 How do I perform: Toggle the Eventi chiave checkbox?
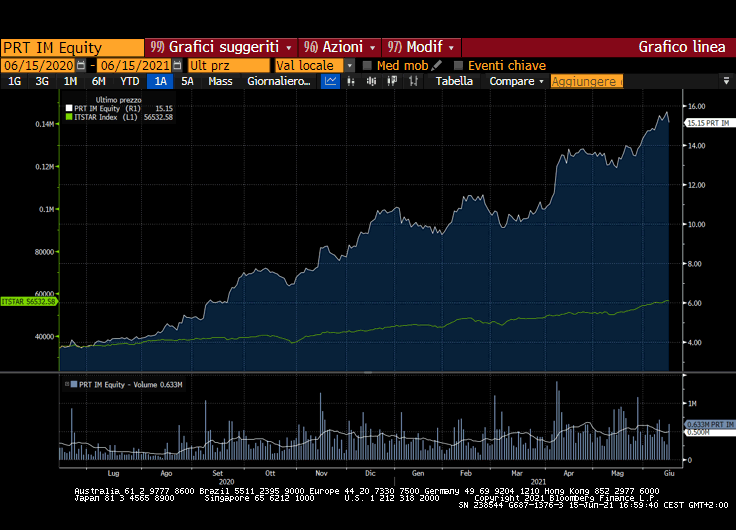click(x=458, y=65)
